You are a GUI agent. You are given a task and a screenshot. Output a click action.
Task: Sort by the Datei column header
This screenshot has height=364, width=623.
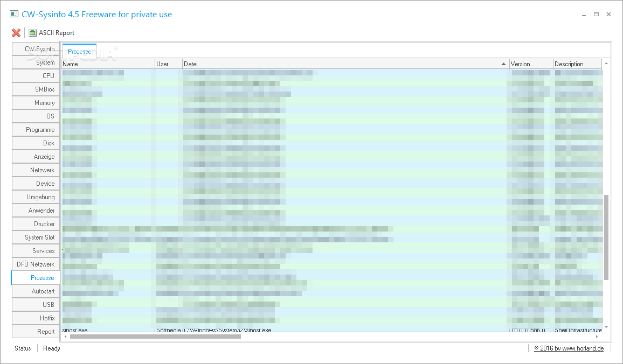345,64
